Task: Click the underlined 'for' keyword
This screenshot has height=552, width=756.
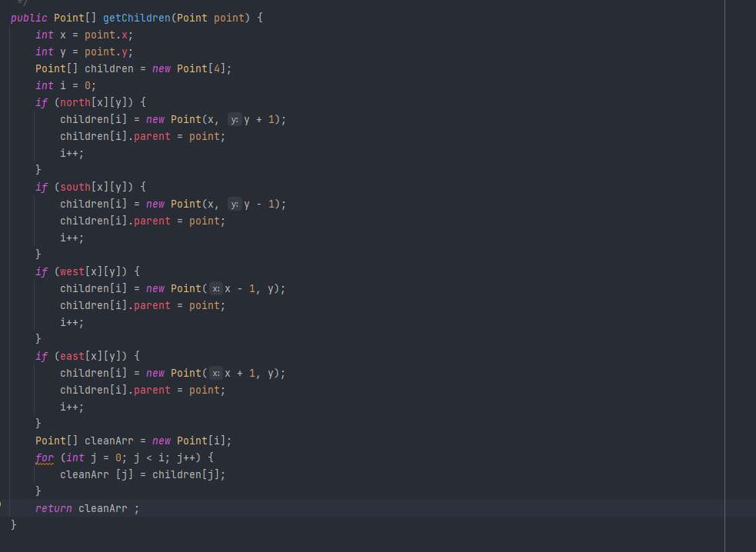Action: click(45, 457)
